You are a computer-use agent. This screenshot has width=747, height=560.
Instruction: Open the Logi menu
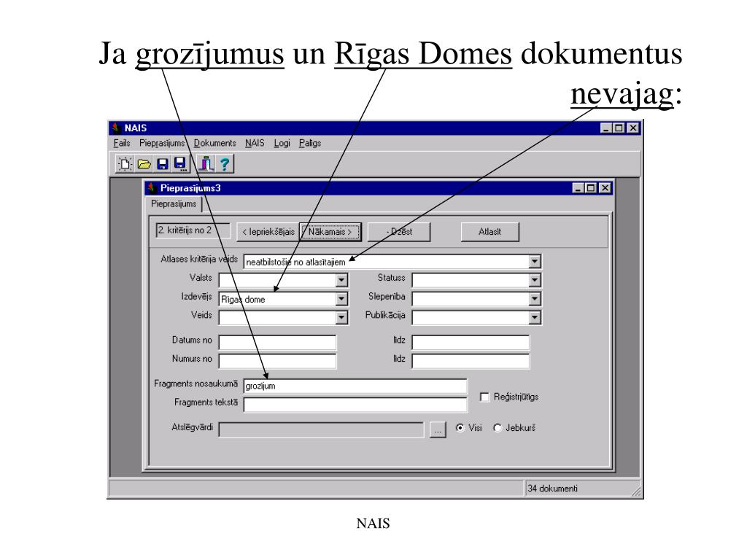(x=282, y=143)
